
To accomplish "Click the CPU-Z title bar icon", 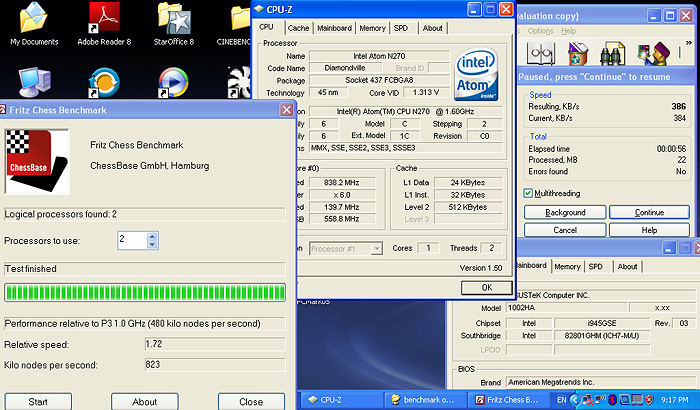I will (259, 9).
